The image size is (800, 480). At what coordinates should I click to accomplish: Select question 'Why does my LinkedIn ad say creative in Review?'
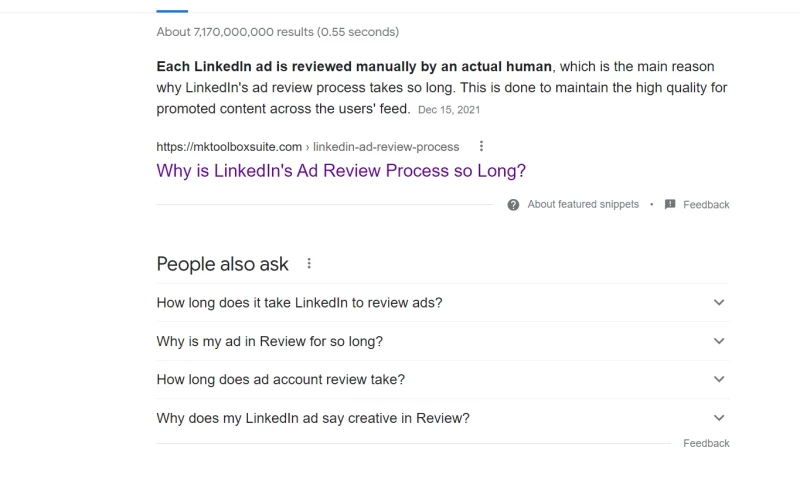pos(312,418)
